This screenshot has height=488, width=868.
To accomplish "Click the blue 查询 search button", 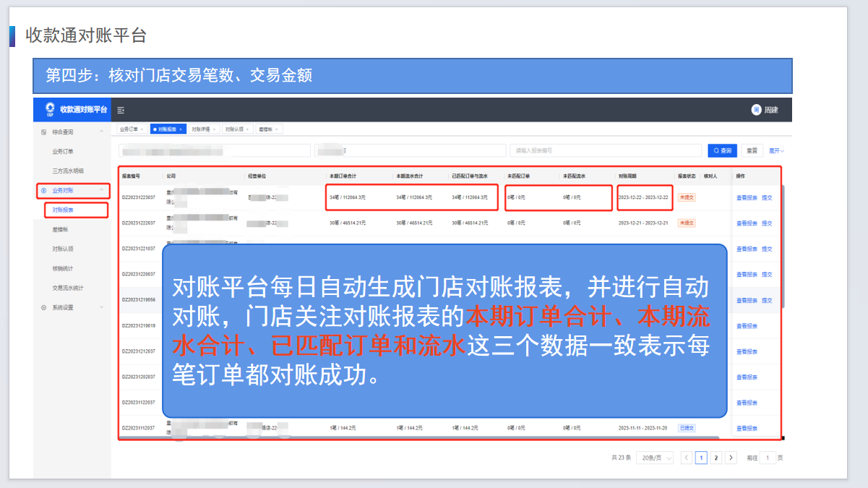I will click(x=722, y=150).
